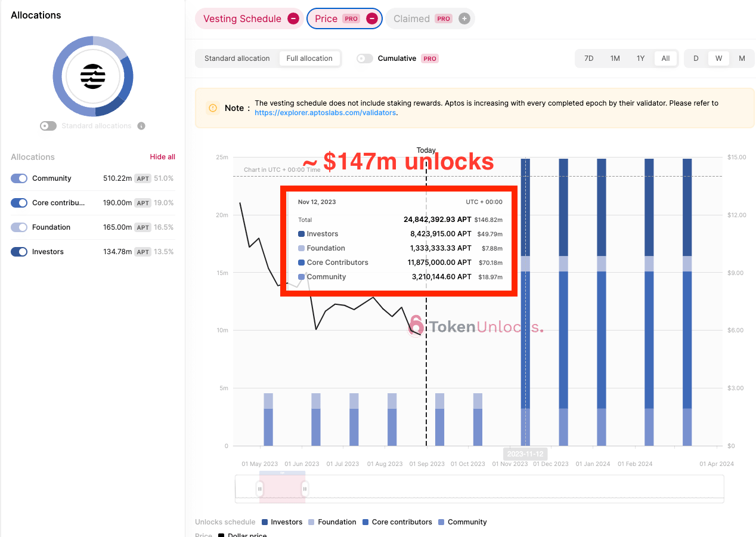Click the Hide all link
This screenshot has width=756, height=537.
point(163,157)
